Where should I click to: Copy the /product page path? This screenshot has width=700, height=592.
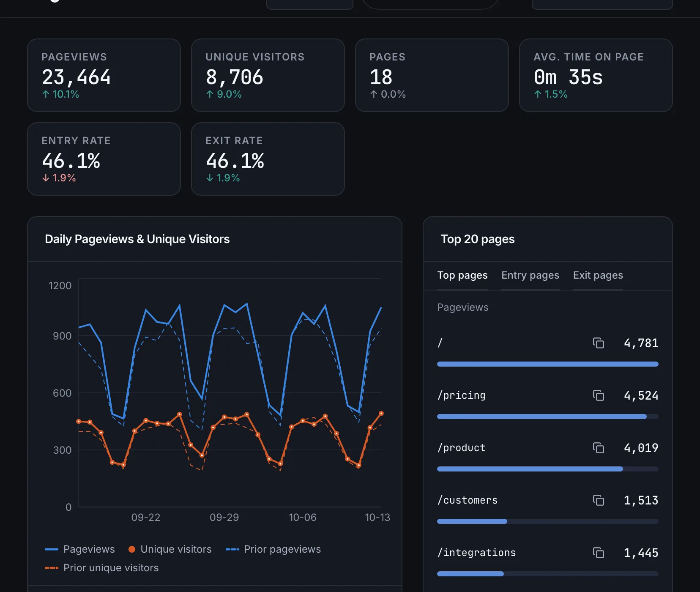point(598,448)
